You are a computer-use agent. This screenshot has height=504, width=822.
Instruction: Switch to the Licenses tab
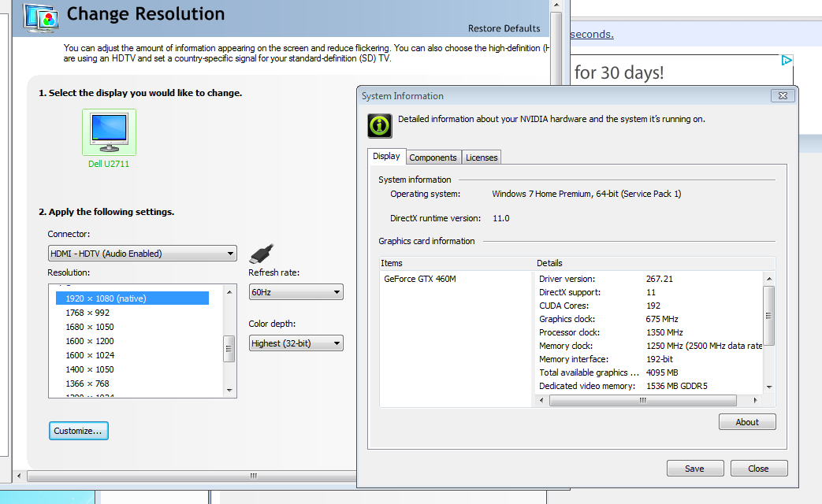click(x=482, y=157)
